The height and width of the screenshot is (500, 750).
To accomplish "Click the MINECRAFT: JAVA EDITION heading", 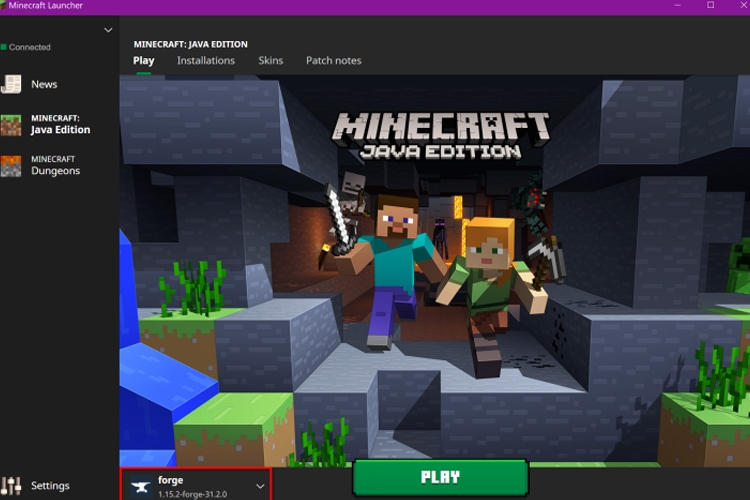I will [190, 44].
